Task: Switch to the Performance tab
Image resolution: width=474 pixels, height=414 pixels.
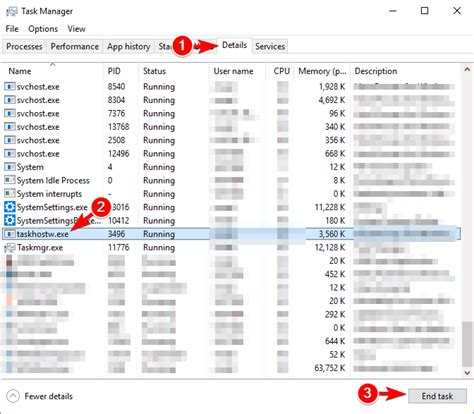Action: [x=75, y=46]
